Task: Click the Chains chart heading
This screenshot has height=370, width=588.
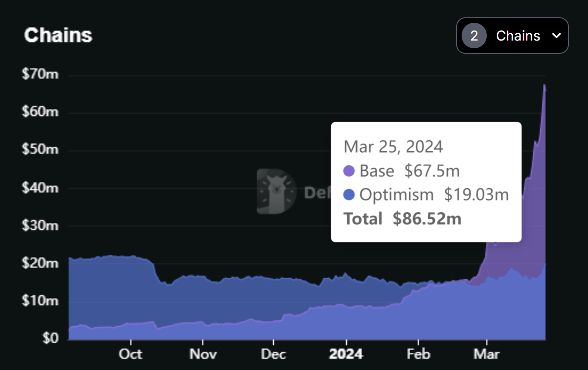Action: 58,36
